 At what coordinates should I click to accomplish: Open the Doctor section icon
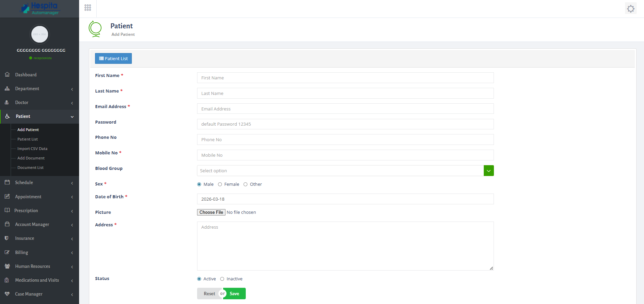7,102
